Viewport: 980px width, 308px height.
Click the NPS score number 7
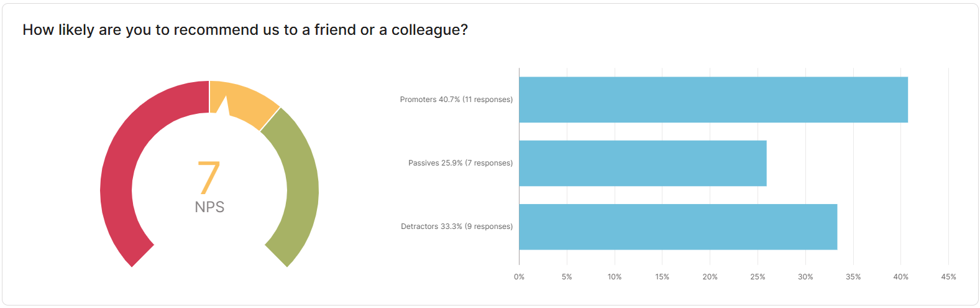209,177
